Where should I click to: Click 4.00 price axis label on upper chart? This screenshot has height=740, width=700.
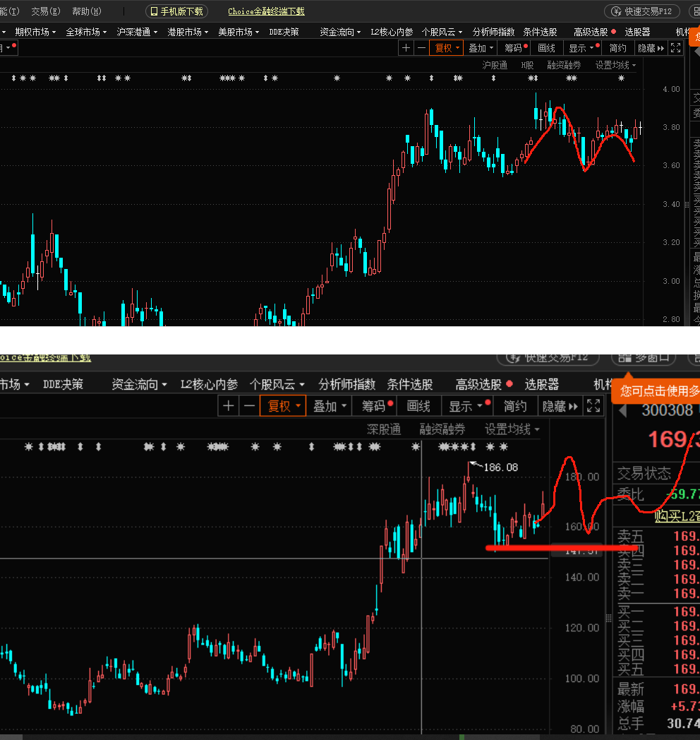[x=671, y=89]
